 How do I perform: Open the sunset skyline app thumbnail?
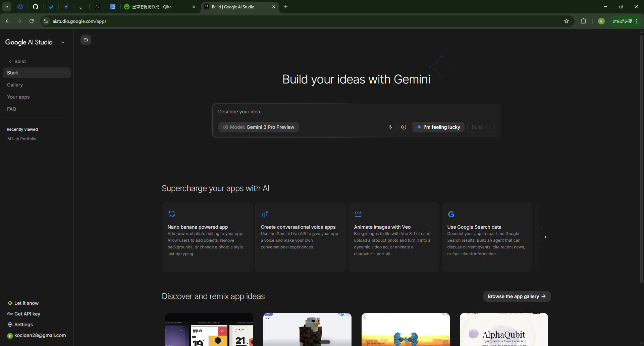406,329
